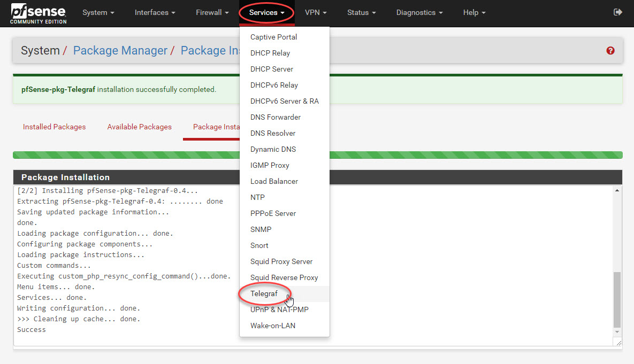Switch to Available Packages tab

coord(139,127)
